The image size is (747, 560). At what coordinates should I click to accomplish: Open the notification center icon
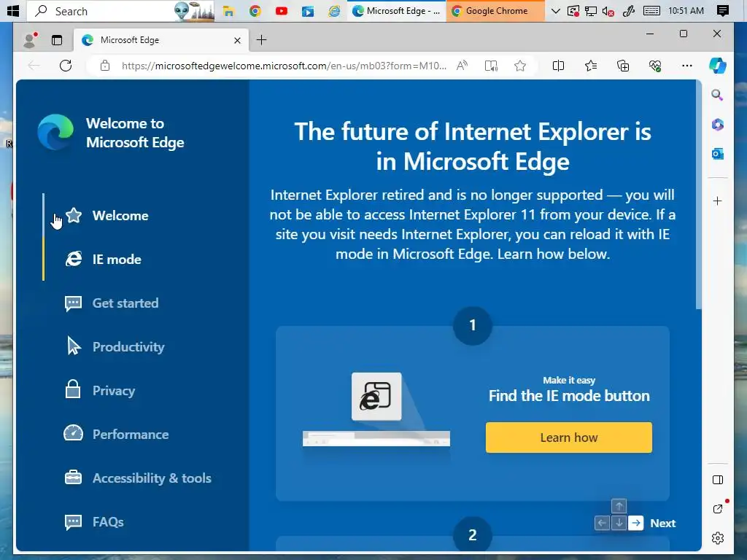click(x=723, y=11)
